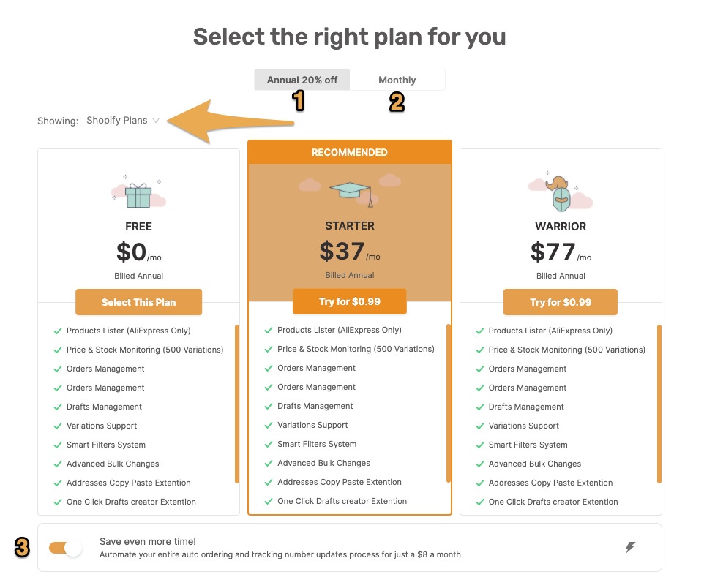Image resolution: width=704 pixels, height=588 pixels.
Task: Click the Warrior plan feature list scrollbar
Action: point(659,404)
